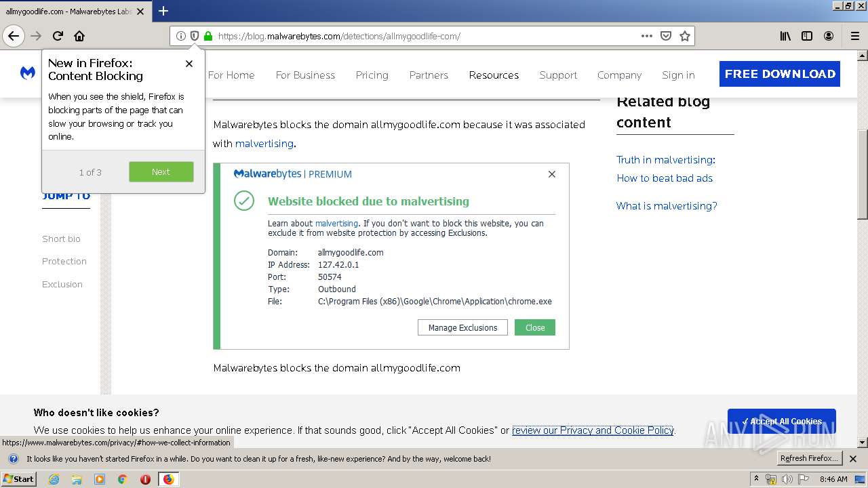
Task: Show hidden system tray icons
Action: [x=756, y=479]
